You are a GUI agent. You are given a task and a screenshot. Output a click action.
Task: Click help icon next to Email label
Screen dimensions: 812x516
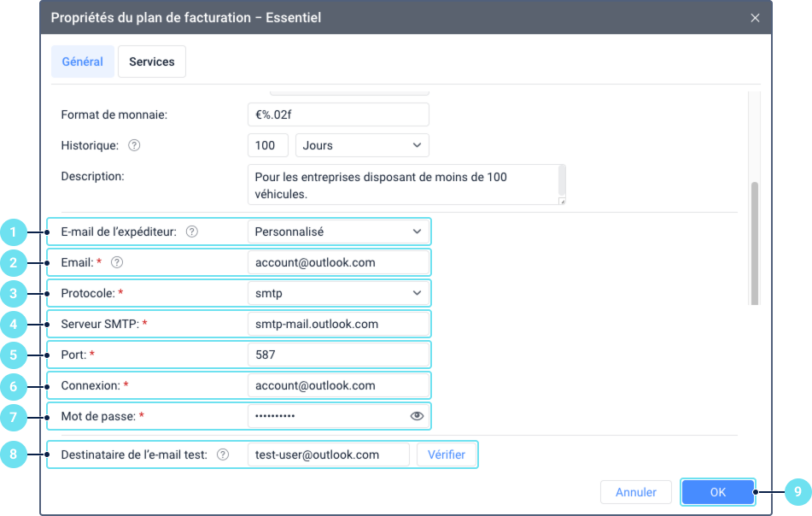117,262
